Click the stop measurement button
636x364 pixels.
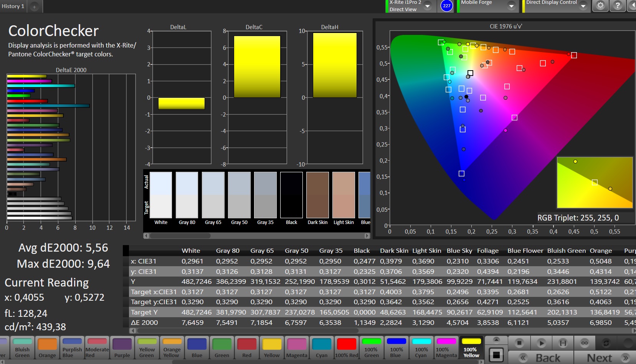coord(519,343)
